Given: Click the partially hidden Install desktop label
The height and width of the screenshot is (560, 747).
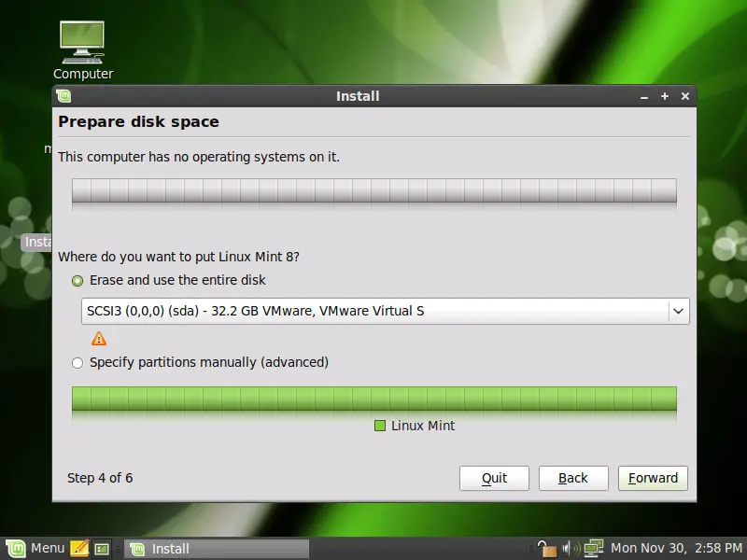Looking at the screenshot, I should [x=36, y=242].
